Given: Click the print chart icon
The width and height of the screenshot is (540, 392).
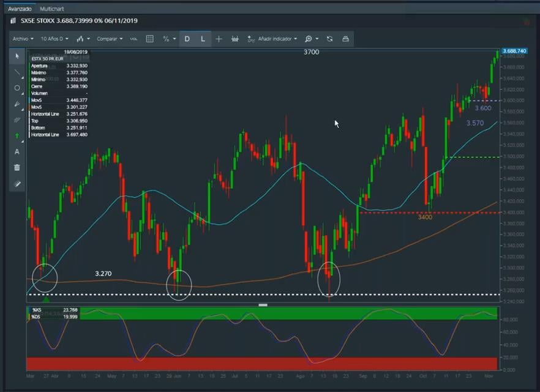Looking at the screenshot, I should (345, 39).
